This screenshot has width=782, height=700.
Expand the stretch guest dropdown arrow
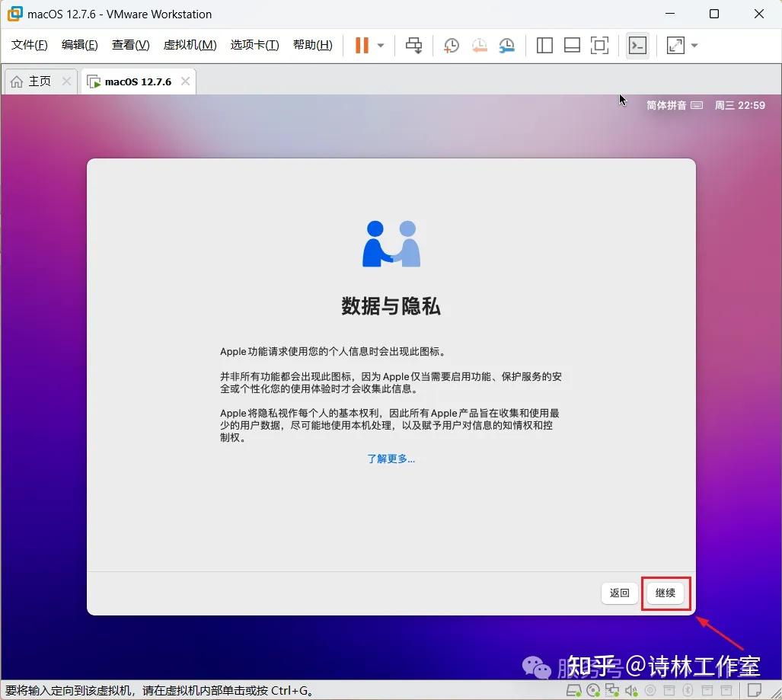pyautogui.click(x=694, y=46)
